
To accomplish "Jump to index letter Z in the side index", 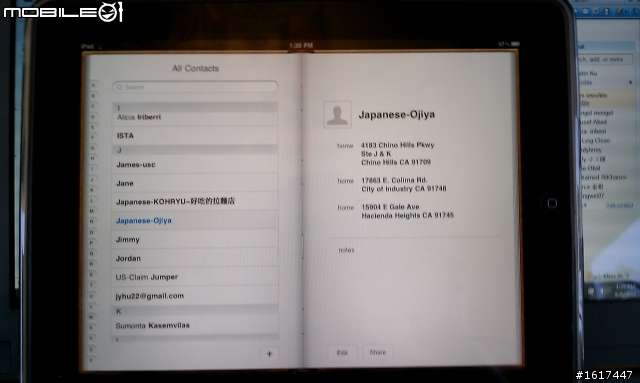I will (x=91, y=349).
